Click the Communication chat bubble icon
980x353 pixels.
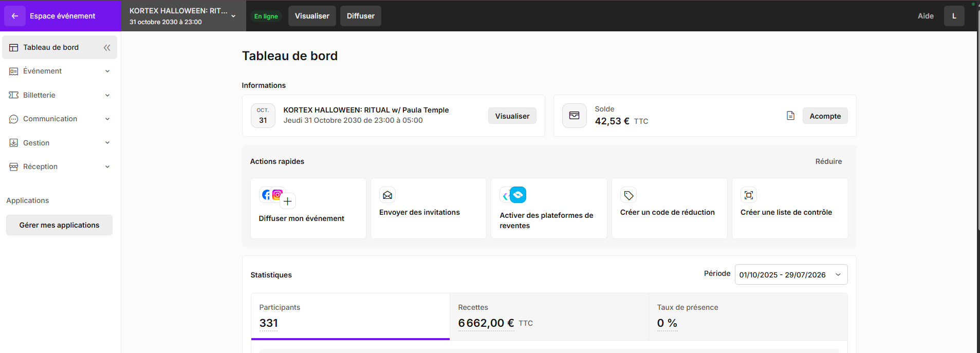tap(14, 119)
